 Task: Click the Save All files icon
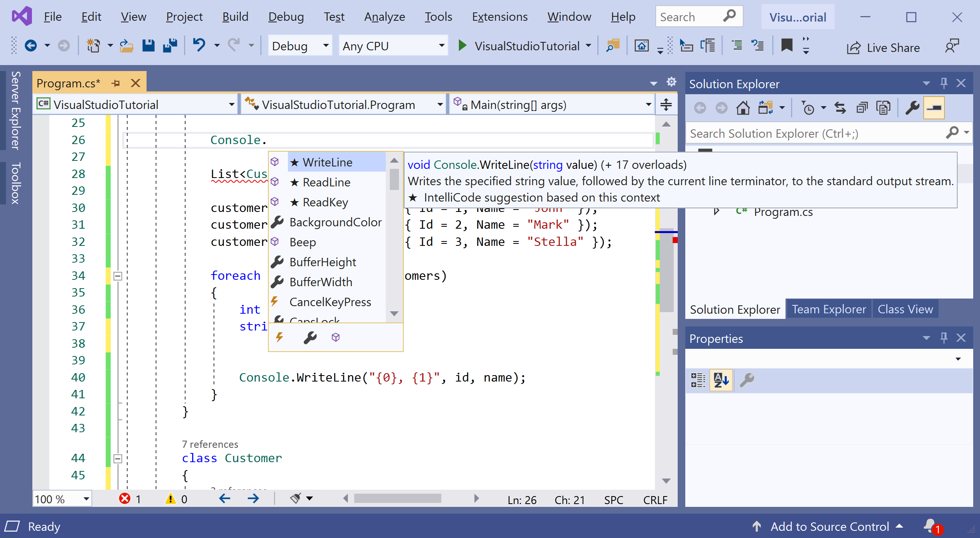tap(170, 46)
